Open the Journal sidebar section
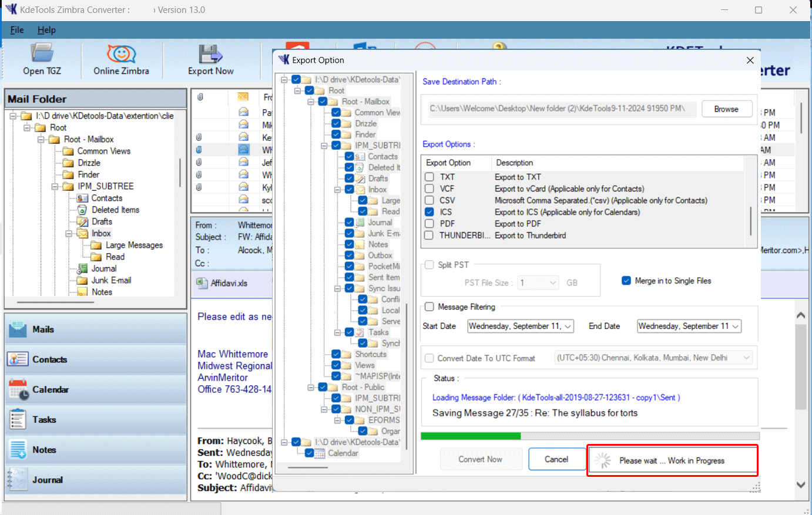 96,480
